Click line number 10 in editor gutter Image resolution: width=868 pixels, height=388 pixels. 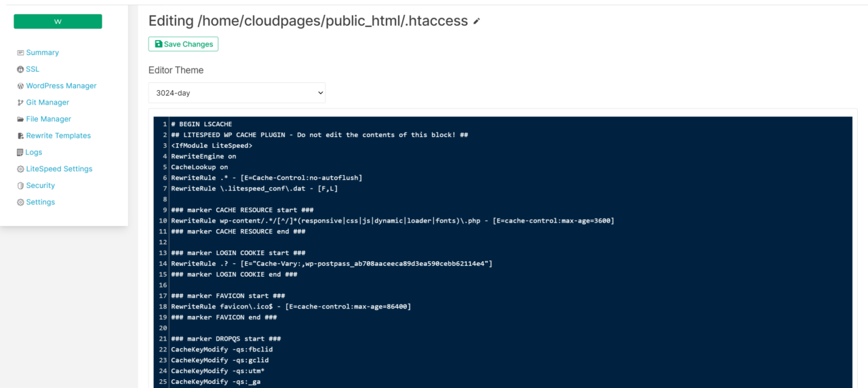point(163,220)
